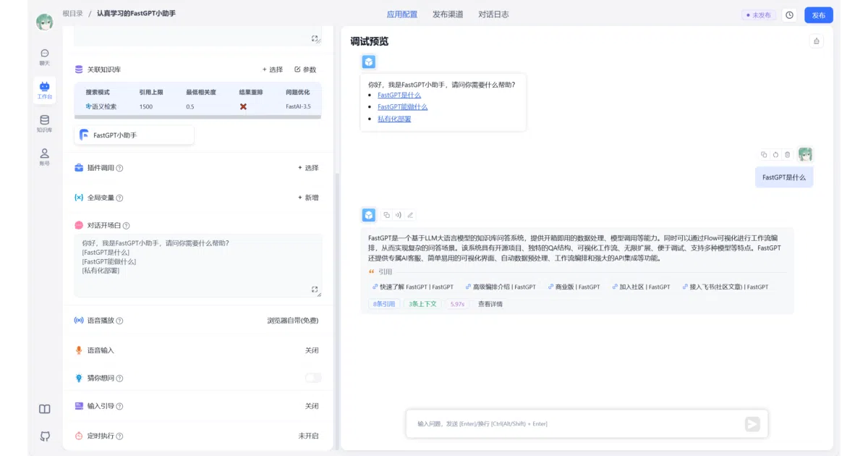Open the 账号 account sidebar icon
Viewport: 868px width, 456px height.
44,156
